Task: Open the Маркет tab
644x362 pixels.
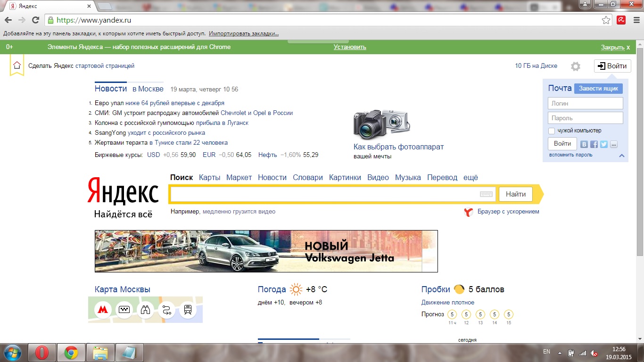Action: (239, 178)
